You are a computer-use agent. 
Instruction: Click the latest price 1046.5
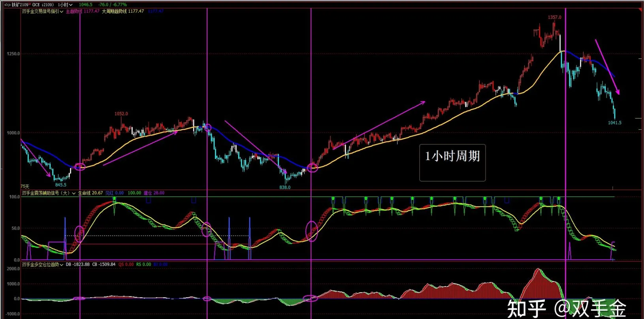click(86, 5)
